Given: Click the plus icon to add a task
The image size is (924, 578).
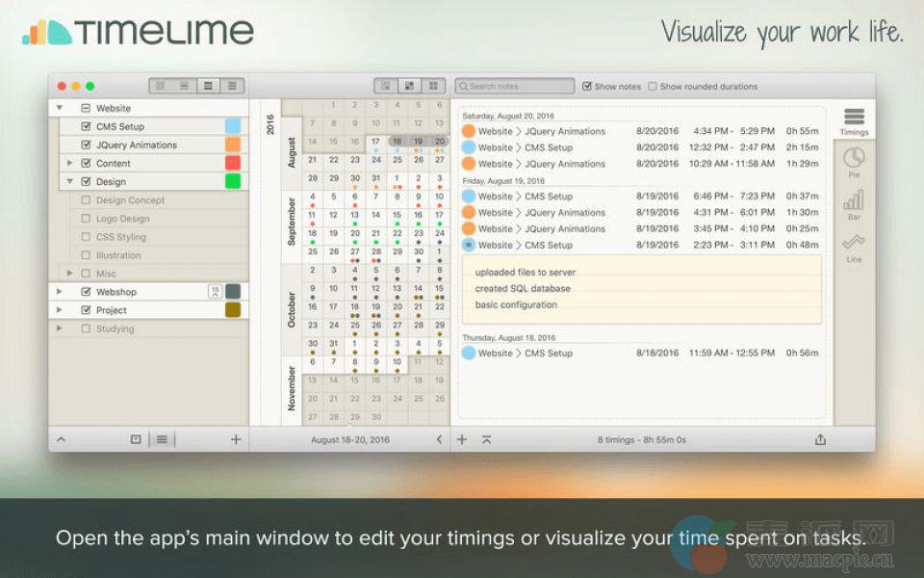Looking at the screenshot, I should (236, 439).
